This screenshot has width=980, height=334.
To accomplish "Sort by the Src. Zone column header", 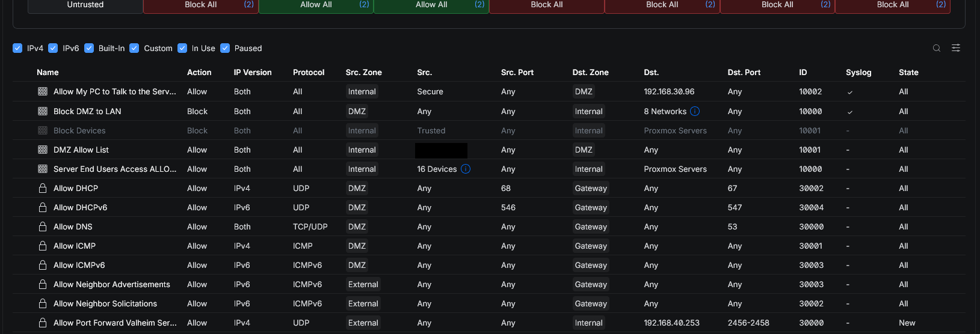I will click(364, 72).
